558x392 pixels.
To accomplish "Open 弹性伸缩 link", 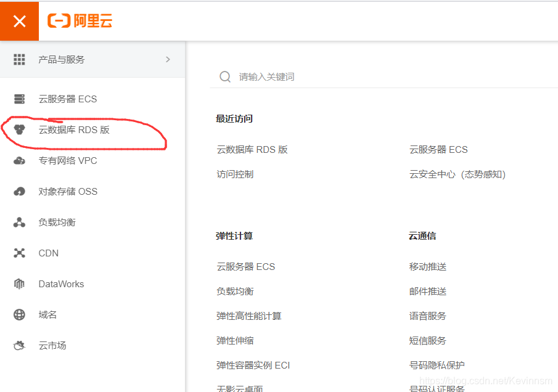I will tap(235, 341).
